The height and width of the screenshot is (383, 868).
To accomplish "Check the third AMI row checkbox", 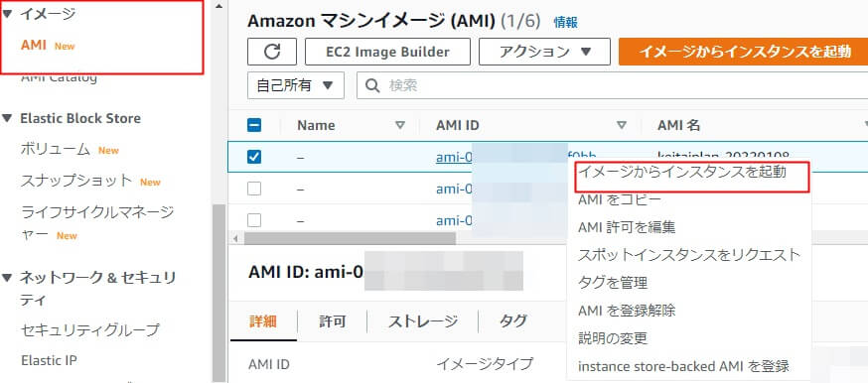I will (254, 220).
